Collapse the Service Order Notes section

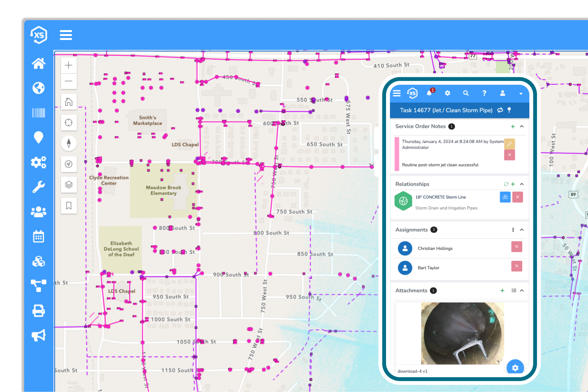[x=522, y=126]
